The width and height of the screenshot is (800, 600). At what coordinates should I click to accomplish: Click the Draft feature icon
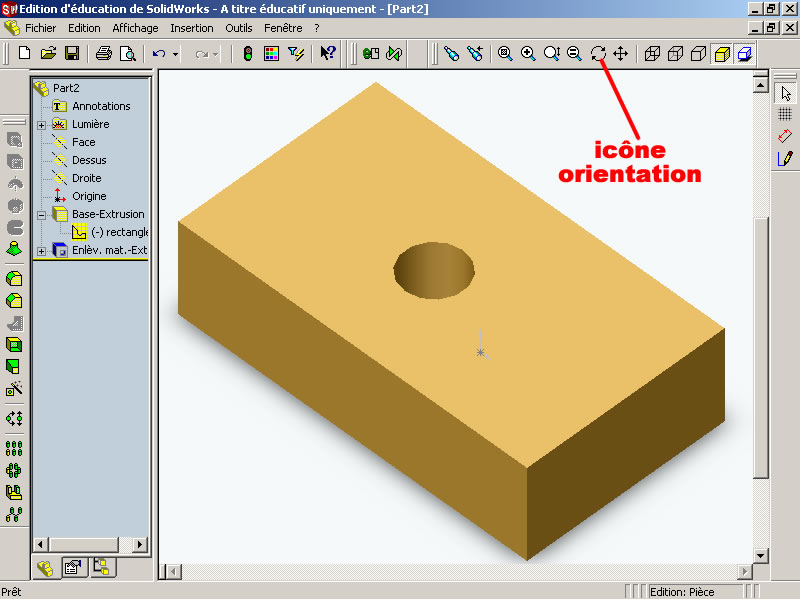[14, 366]
